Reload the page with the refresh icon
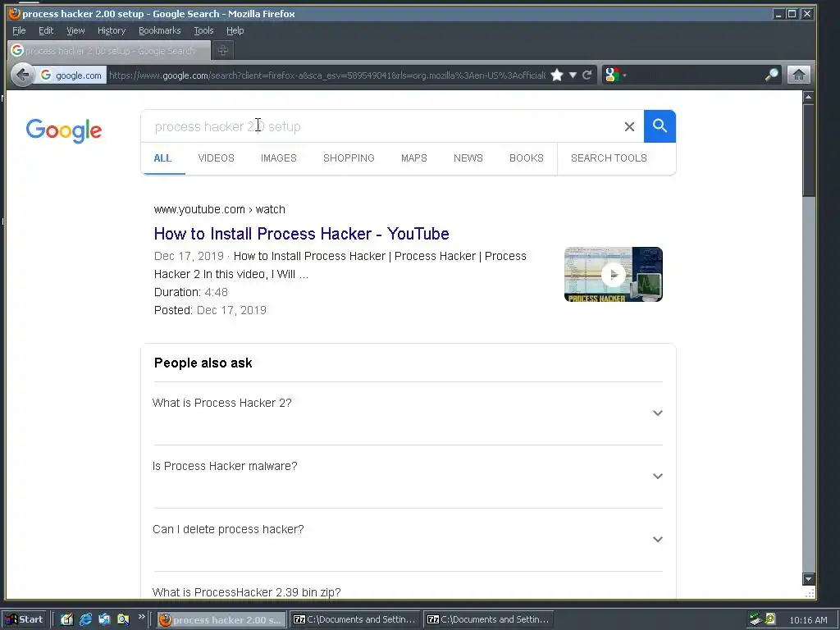Image resolution: width=840 pixels, height=630 pixels. tap(587, 75)
